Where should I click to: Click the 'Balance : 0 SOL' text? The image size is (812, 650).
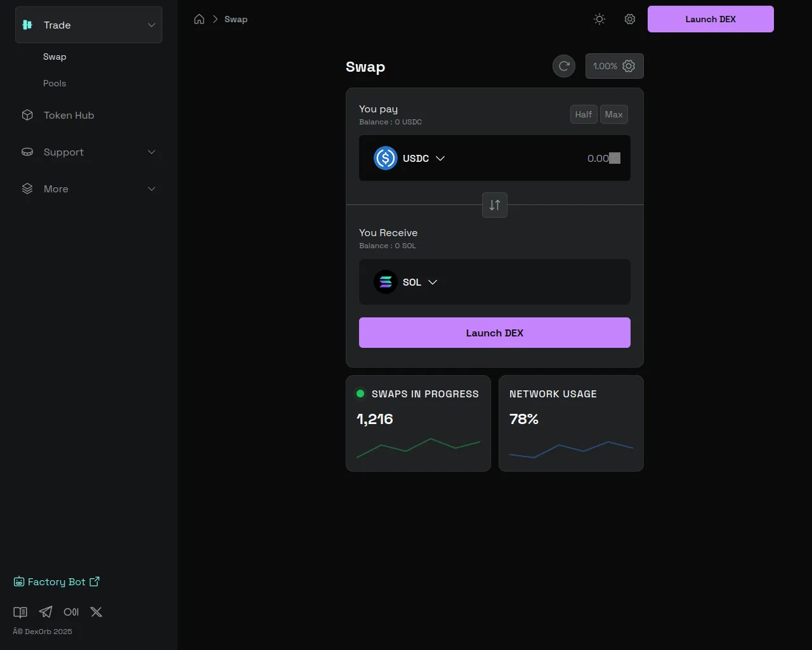pyautogui.click(x=388, y=246)
